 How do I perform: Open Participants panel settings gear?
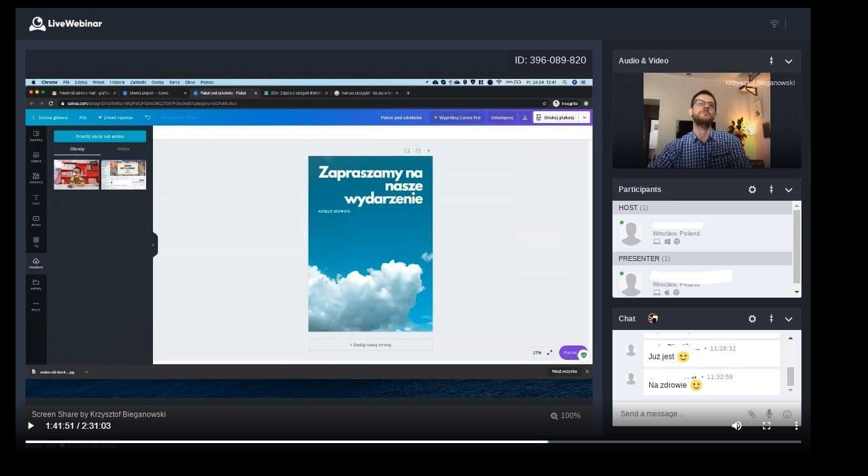click(x=752, y=190)
